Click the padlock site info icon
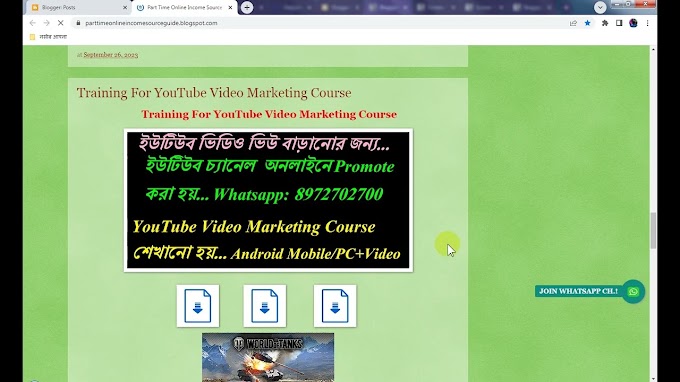680x382 pixels. [x=78, y=23]
